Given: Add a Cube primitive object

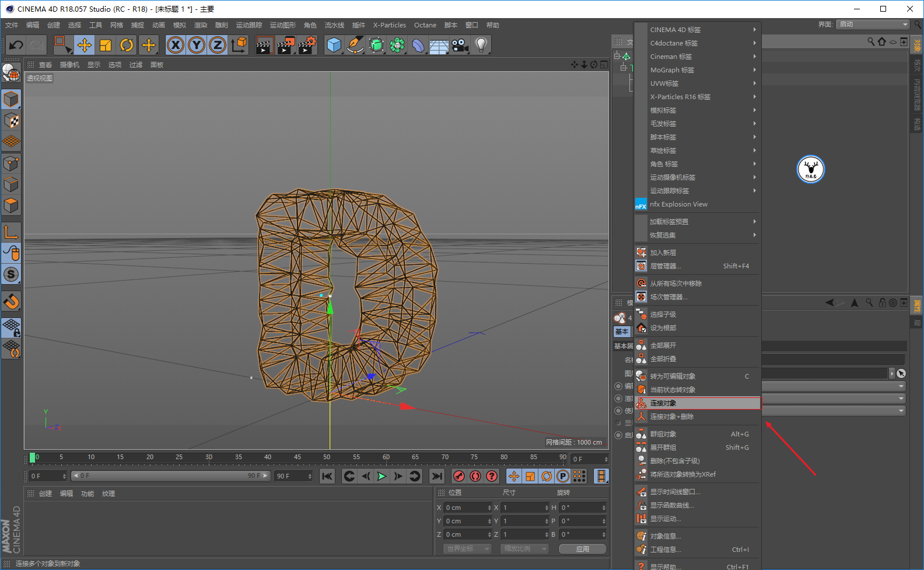Looking at the screenshot, I should click(334, 45).
